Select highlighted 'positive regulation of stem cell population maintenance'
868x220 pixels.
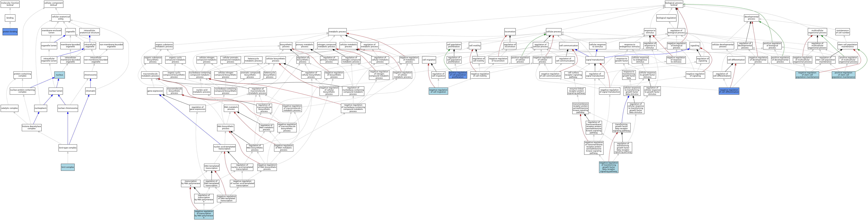[843, 75]
